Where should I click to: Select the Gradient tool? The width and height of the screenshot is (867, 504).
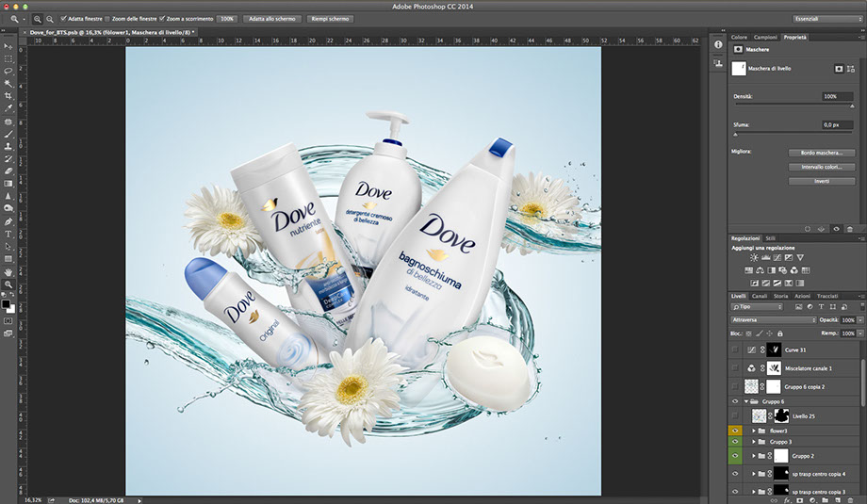pyautogui.click(x=8, y=184)
